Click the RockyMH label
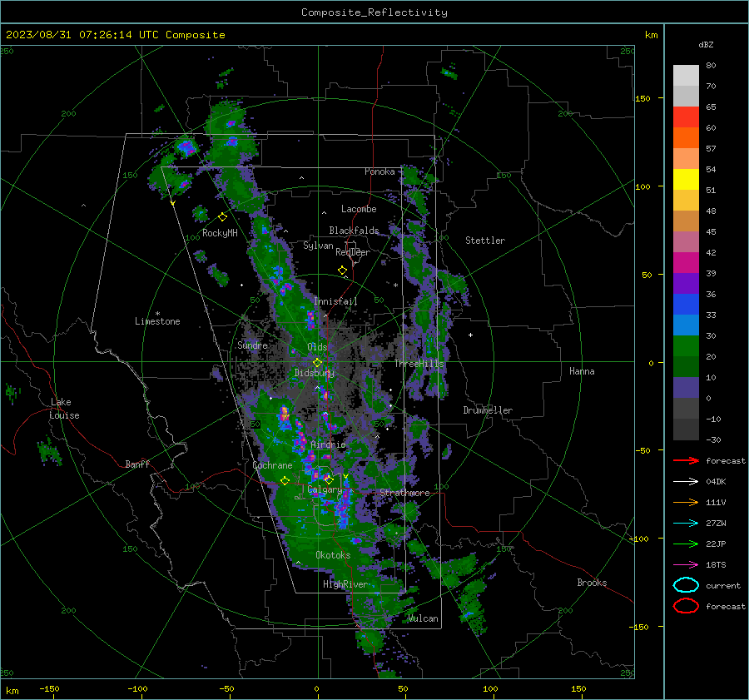The height and width of the screenshot is (700, 749). [220, 233]
